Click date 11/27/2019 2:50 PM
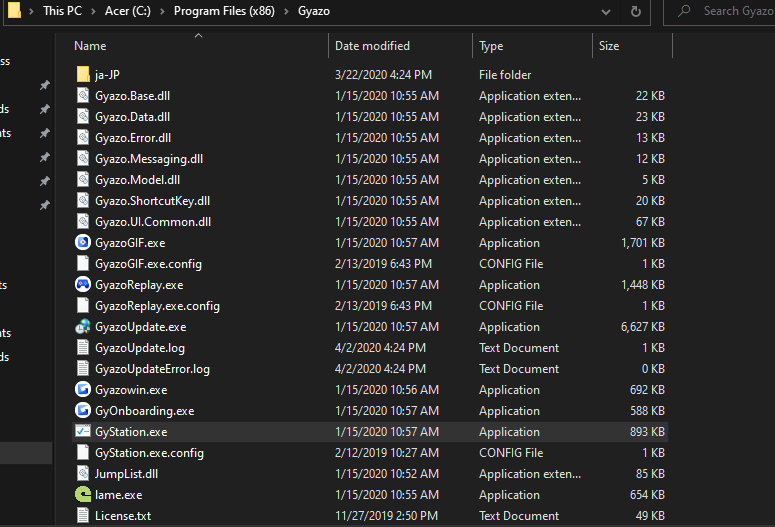The height and width of the screenshot is (527, 775). point(386,516)
